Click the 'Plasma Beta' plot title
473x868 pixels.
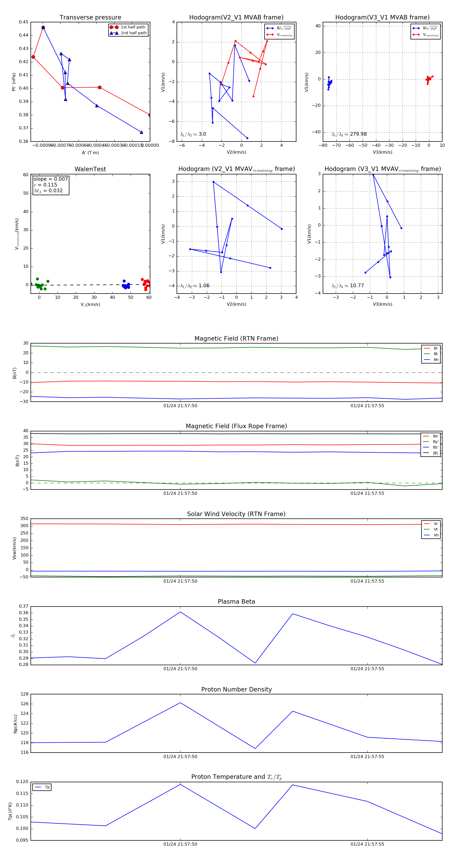(x=236, y=602)
